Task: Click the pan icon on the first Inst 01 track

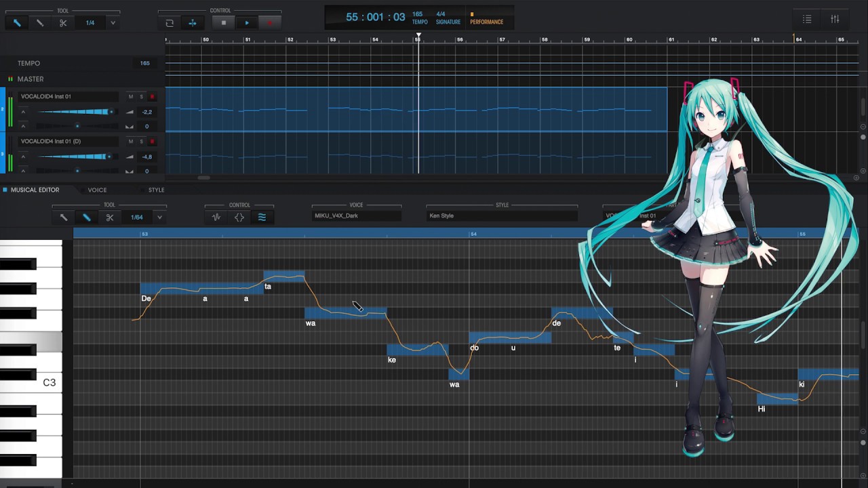Action: (x=130, y=126)
